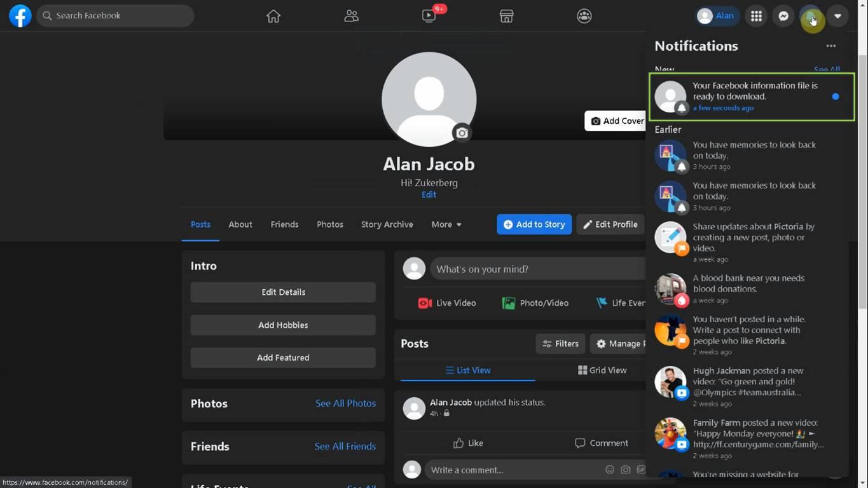
Task: Select the List View tab
Action: click(x=468, y=370)
